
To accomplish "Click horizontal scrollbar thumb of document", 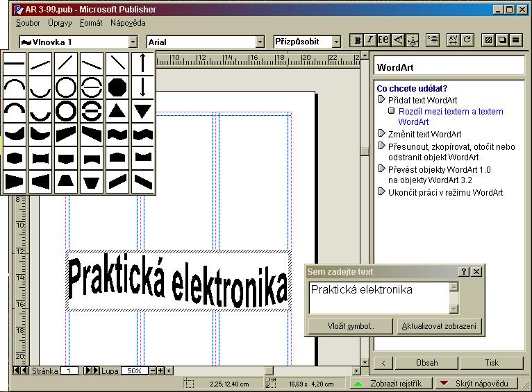I will 269,370.
